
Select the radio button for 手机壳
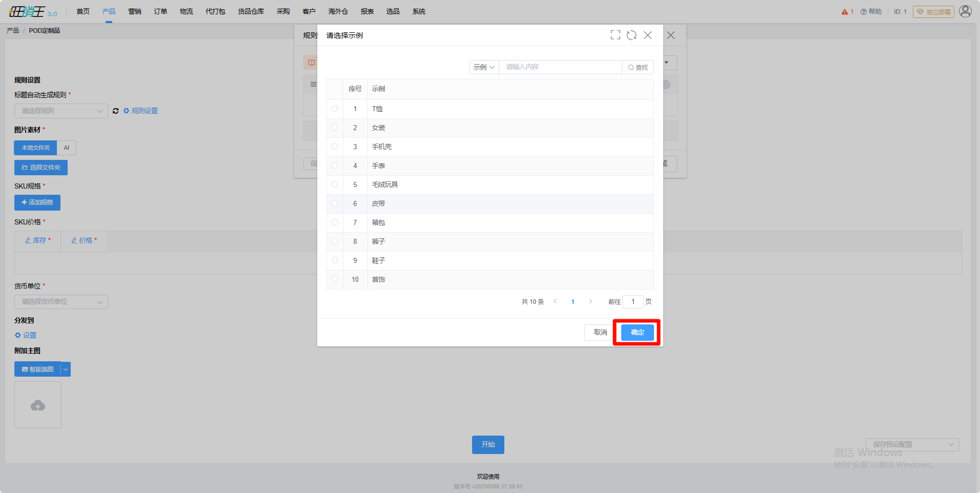click(x=335, y=147)
